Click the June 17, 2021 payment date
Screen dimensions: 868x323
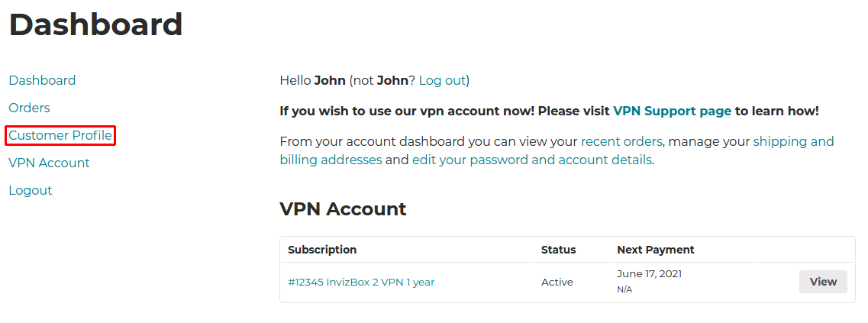[x=649, y=273]
